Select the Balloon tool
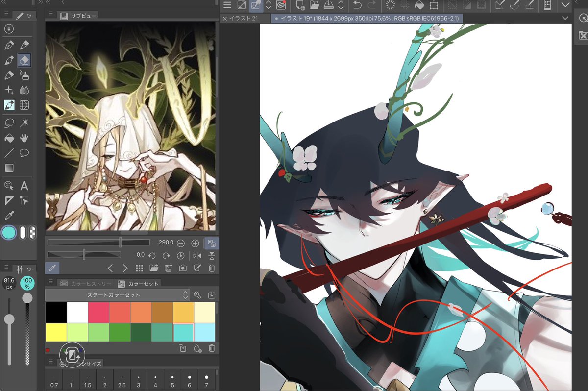Image resolution: width=588 pixels, height=391 pixels. 24,153
